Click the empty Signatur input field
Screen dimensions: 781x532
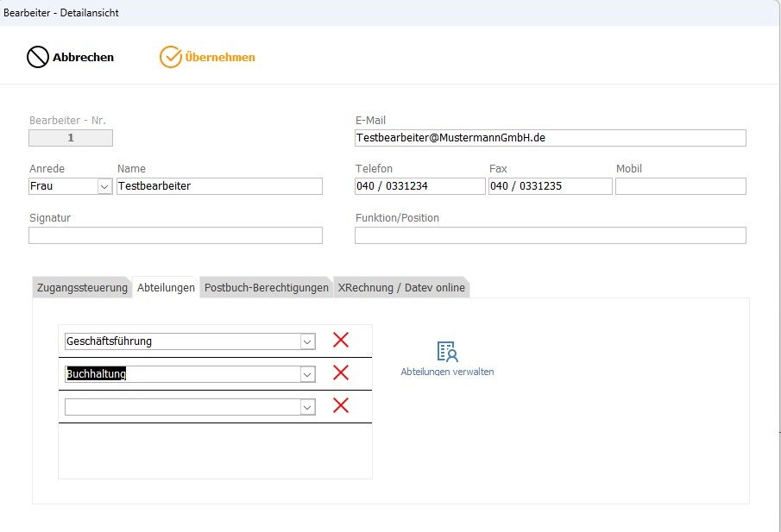pyautogui.click(x=175, y=235)
